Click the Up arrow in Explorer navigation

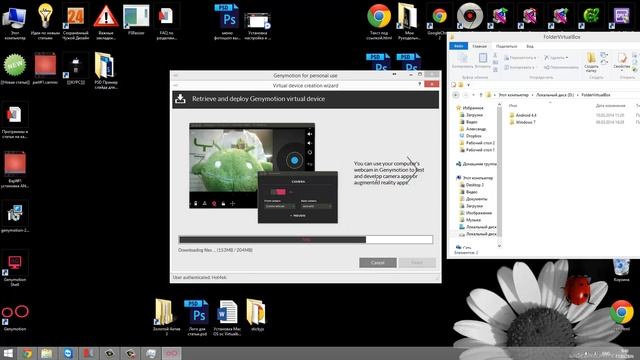(x=480, y=95)
